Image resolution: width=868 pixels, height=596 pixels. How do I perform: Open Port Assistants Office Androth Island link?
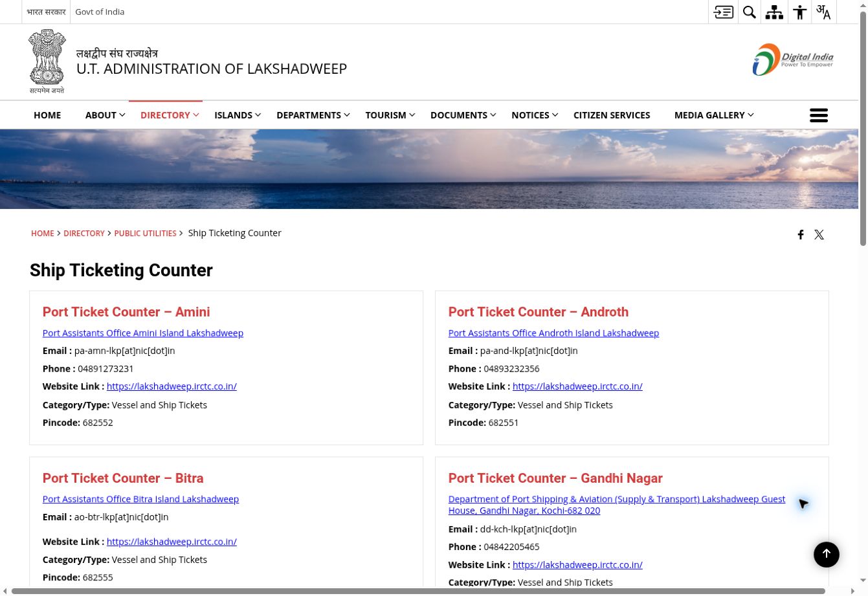(x=553, y=333)
